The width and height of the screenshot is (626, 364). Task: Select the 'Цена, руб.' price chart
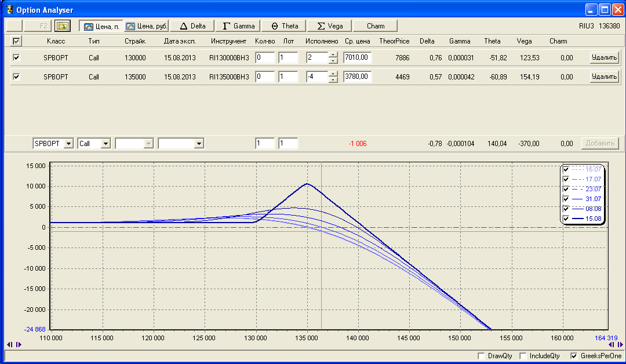(x=147, y=26)
